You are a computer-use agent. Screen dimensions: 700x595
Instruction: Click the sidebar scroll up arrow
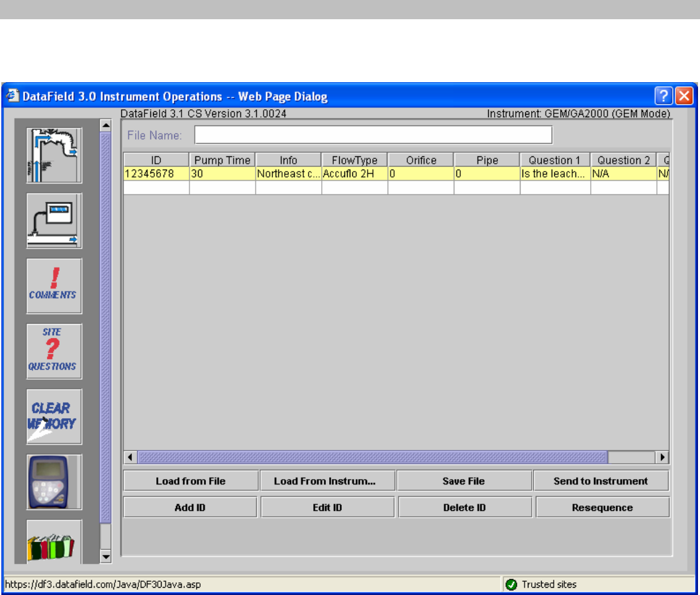[106, 125]
